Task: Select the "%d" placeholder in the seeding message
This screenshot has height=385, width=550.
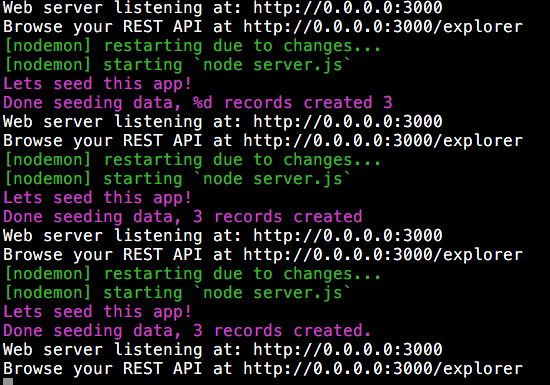Action: pos(202,103)
